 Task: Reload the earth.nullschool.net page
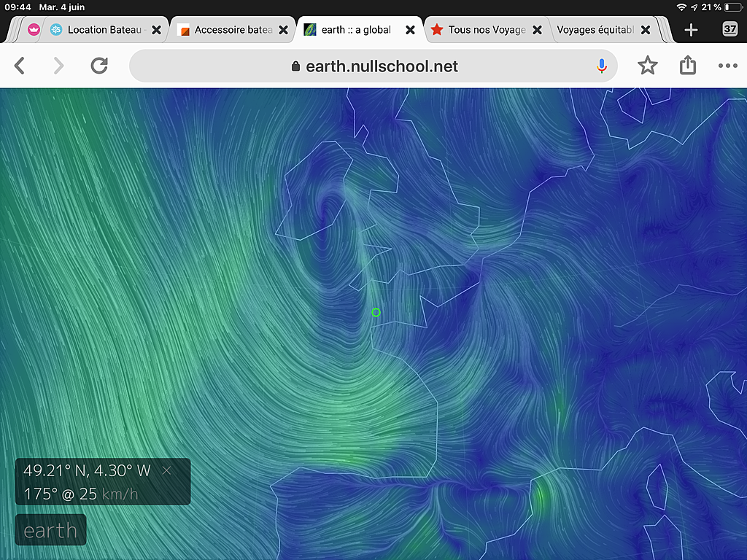click(x=99, y=66)
